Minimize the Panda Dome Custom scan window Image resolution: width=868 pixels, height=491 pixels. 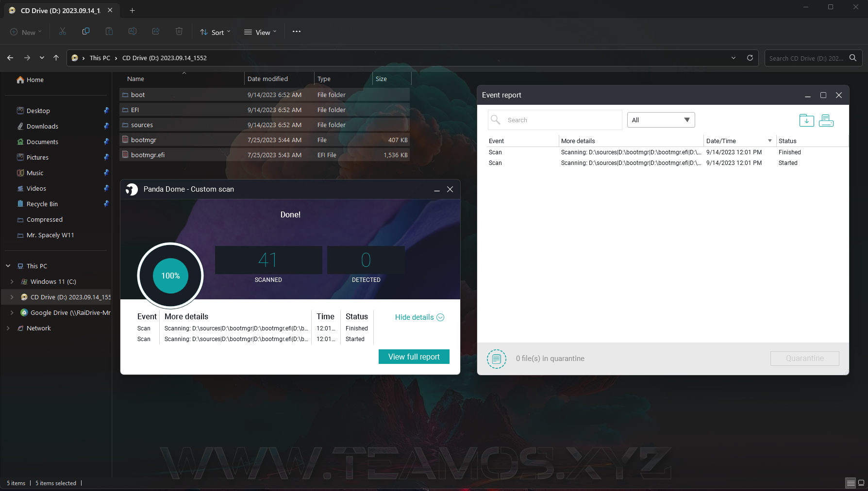pyautogui.click(x=437, y=189)
